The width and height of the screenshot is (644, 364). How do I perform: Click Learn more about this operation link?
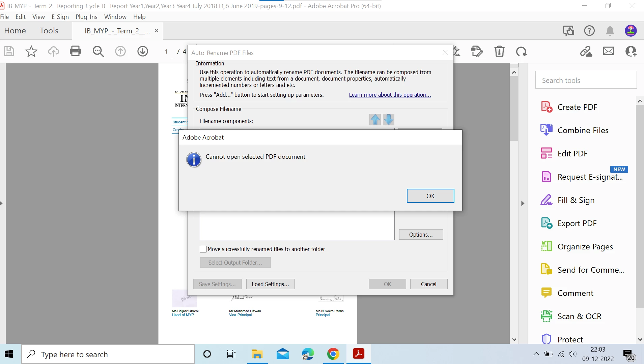[x=390, y=95]
